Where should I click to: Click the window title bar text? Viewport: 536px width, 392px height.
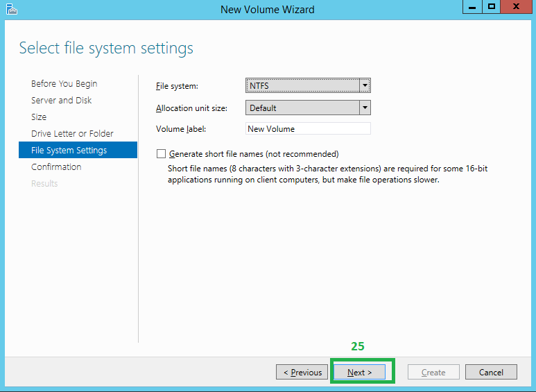point(267,10)
